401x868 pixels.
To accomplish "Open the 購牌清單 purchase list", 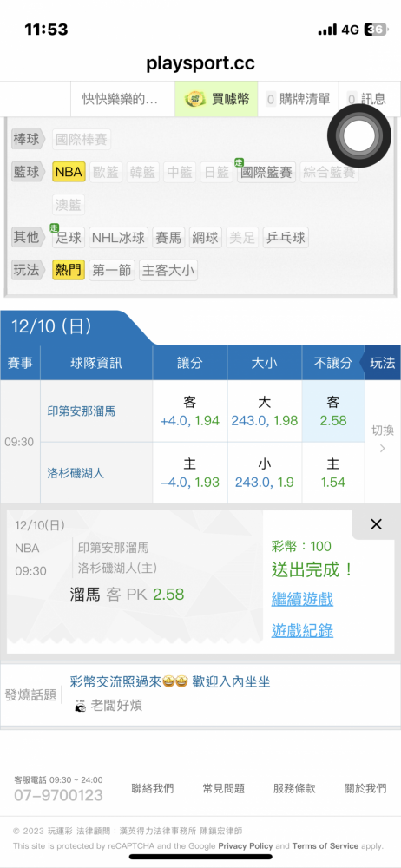I will point(298,99).
